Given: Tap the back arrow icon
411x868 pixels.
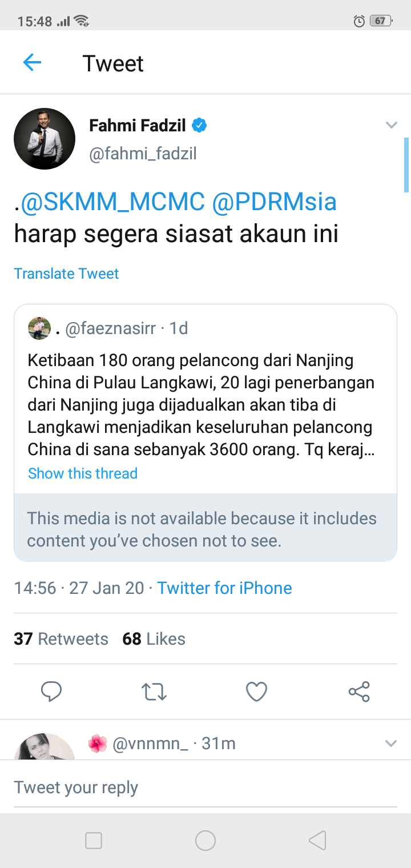Looking at the screenshot, I should (x=32, y=62).
